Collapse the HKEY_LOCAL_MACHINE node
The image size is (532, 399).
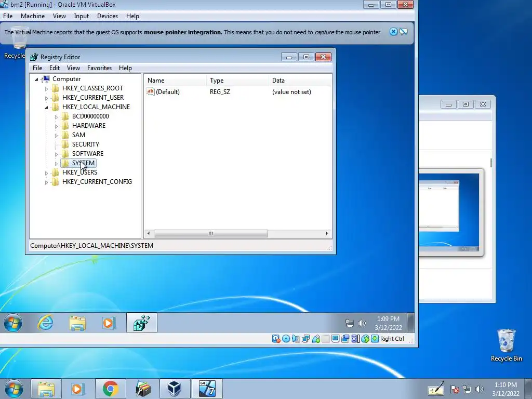[x=46, y=108]
